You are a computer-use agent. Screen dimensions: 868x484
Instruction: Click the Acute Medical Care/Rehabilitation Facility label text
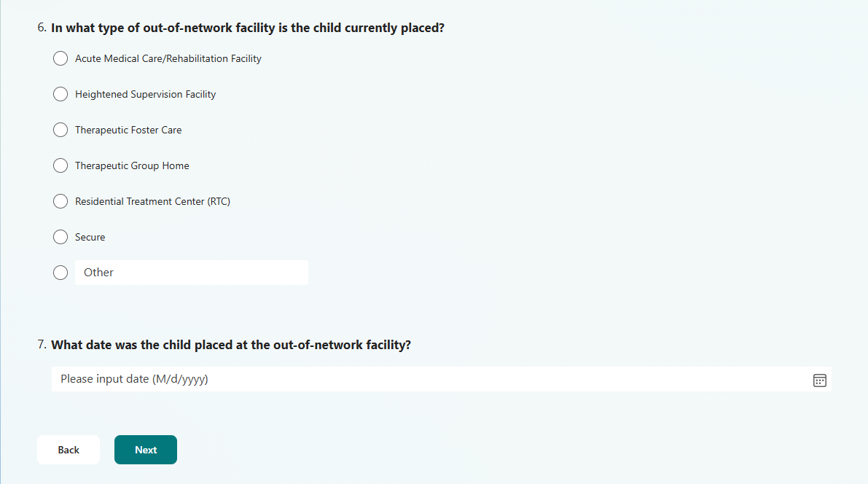(168, 58)
